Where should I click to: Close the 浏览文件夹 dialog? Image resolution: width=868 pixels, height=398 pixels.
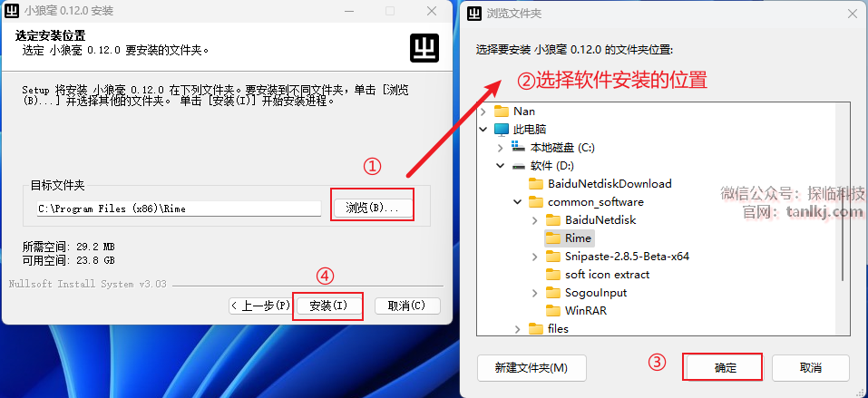click(x=852, y=14)
